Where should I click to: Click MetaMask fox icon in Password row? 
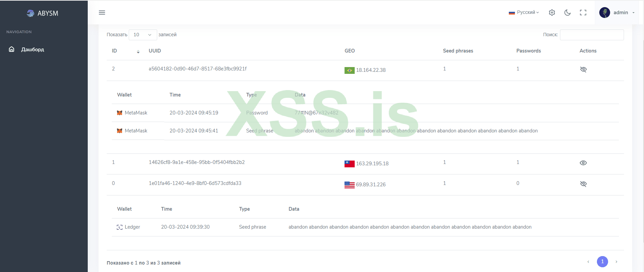coord(120,113)
